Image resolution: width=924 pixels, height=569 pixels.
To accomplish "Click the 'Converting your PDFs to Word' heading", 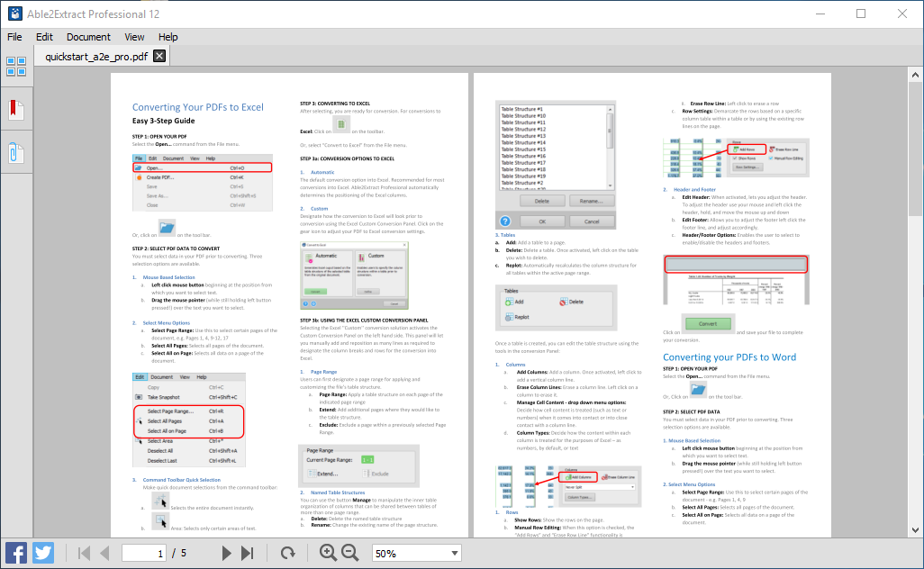I will point(729,357).
